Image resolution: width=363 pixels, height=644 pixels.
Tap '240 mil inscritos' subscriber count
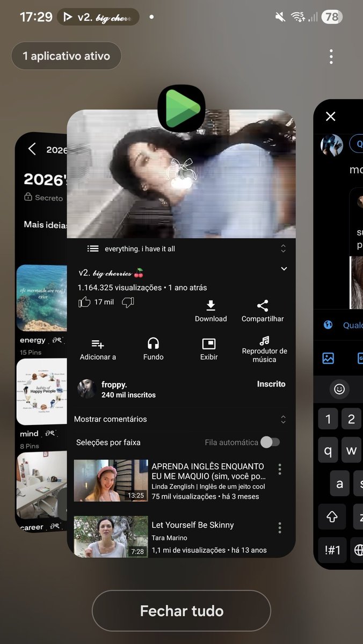tap(128, 395)
